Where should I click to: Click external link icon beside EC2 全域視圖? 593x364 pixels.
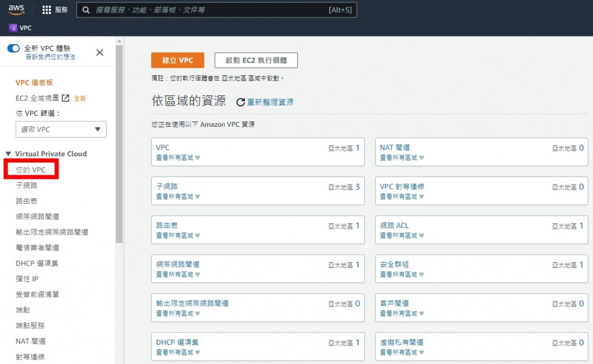click(65, 98)
